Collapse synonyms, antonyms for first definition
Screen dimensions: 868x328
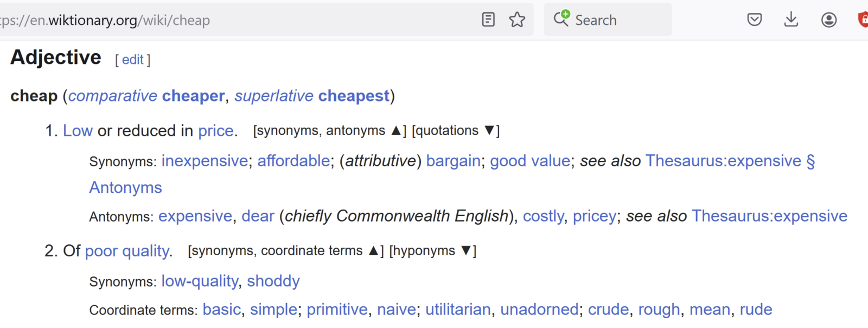click(329, 131)
